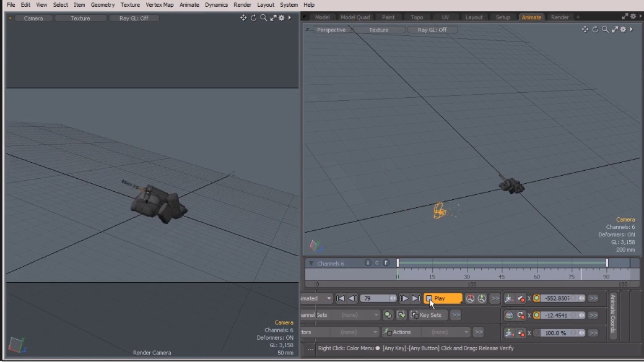Click the red-arrow key icon right of Play
The image size is (644, 362).
coord(470,298)
